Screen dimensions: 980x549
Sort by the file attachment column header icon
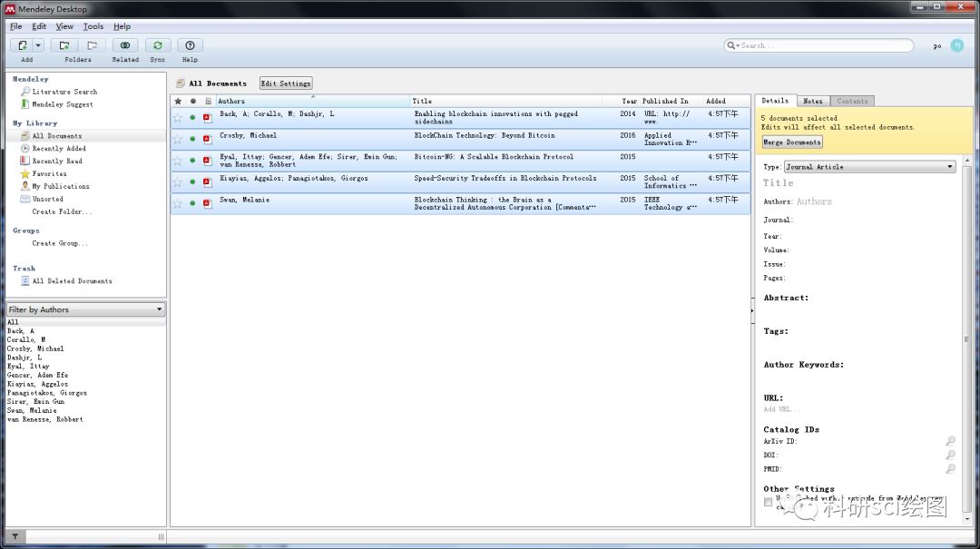[x=208, y=102]
